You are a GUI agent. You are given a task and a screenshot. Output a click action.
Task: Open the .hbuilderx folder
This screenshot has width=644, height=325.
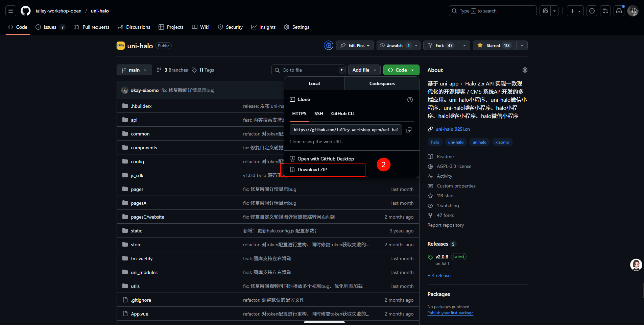point(141,106)
